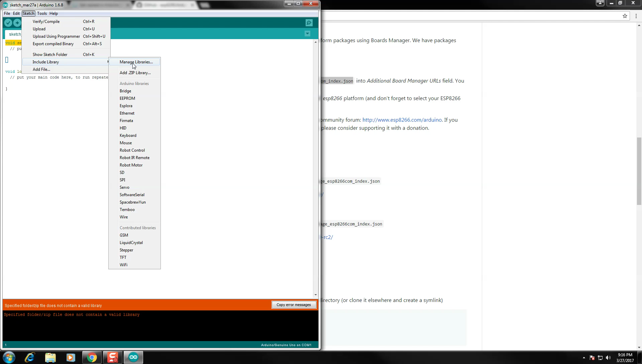This screenshot has height=364, width=642.
Task: Click the esp8266 community forum link
Action: click(402, 120)
